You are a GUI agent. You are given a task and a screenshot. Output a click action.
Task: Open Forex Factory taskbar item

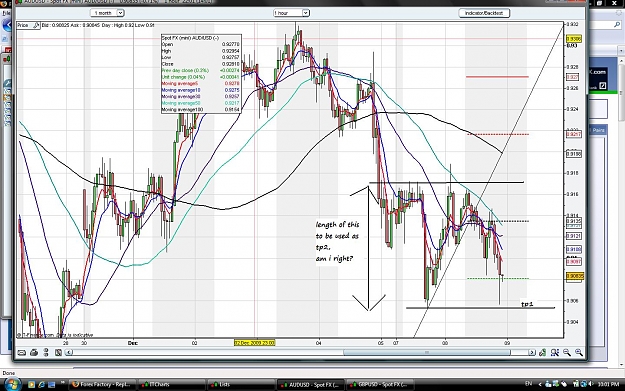coord(102,385)
